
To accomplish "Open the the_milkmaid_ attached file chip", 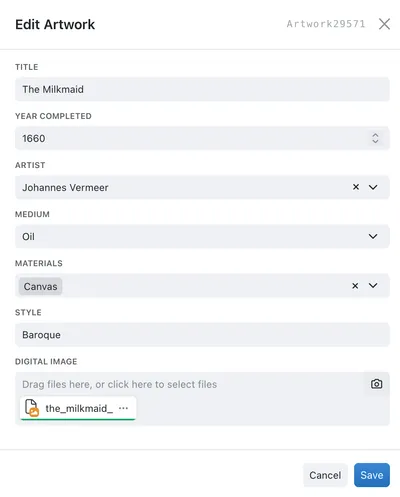I will click(78, 408).
